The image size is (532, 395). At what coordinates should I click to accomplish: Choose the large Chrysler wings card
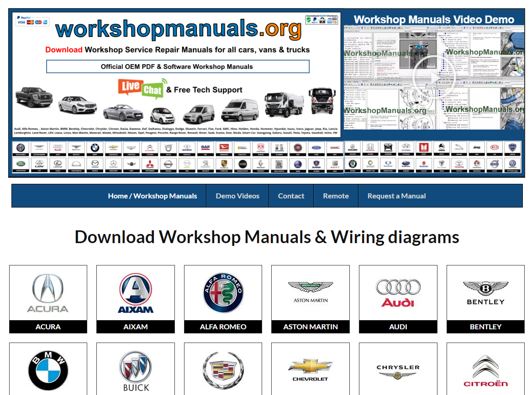(398, 369)
